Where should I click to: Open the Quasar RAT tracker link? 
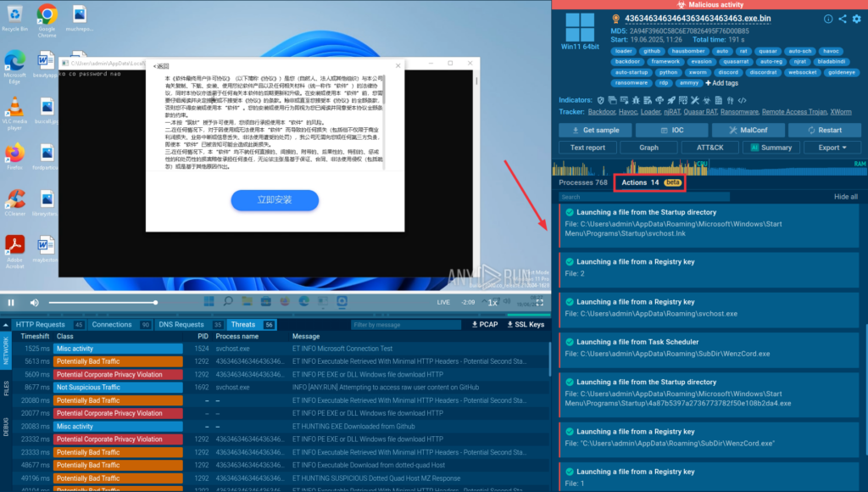pyautogui.click(x=699, y=112)
